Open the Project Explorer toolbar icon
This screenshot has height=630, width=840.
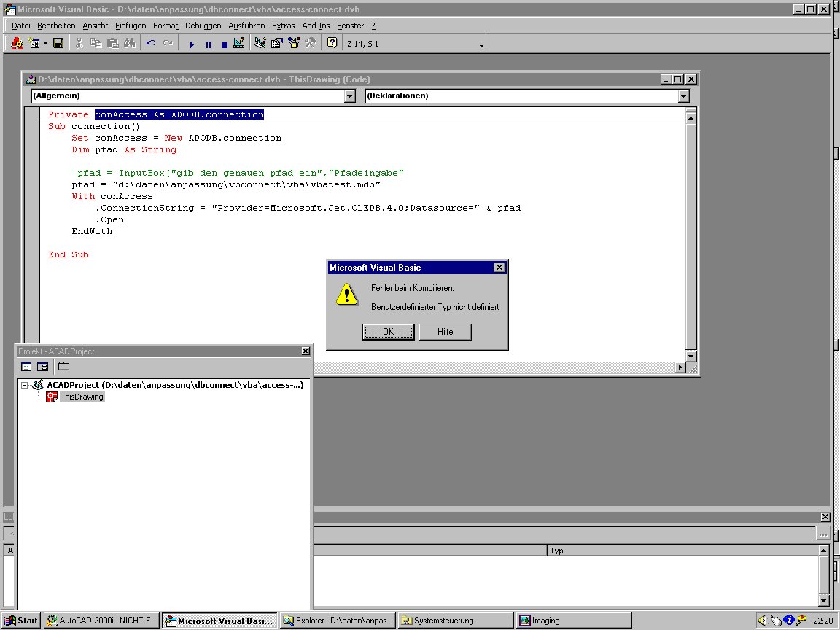coord(260,44)
